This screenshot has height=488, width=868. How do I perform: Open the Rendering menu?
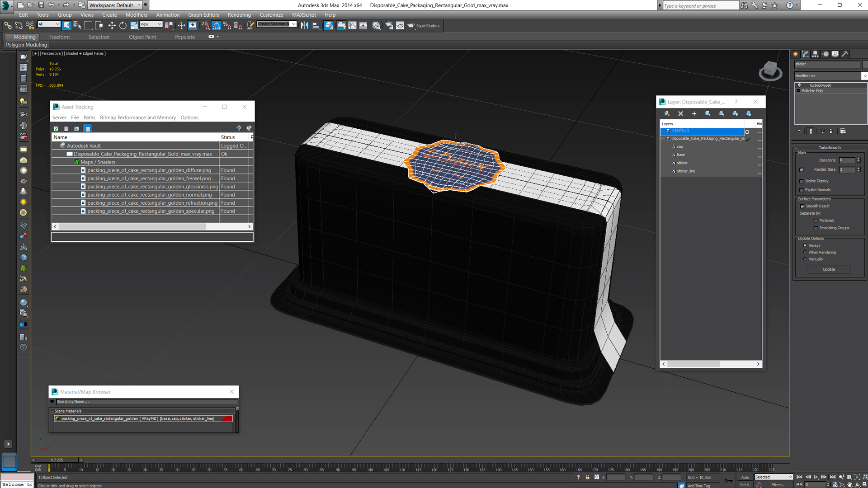tap(239, 15)
